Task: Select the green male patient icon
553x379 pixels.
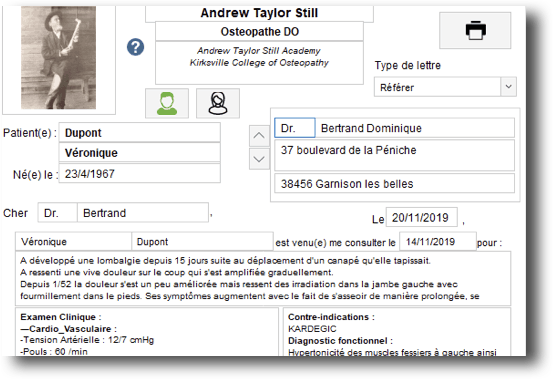Action: (x=167, y=103)
